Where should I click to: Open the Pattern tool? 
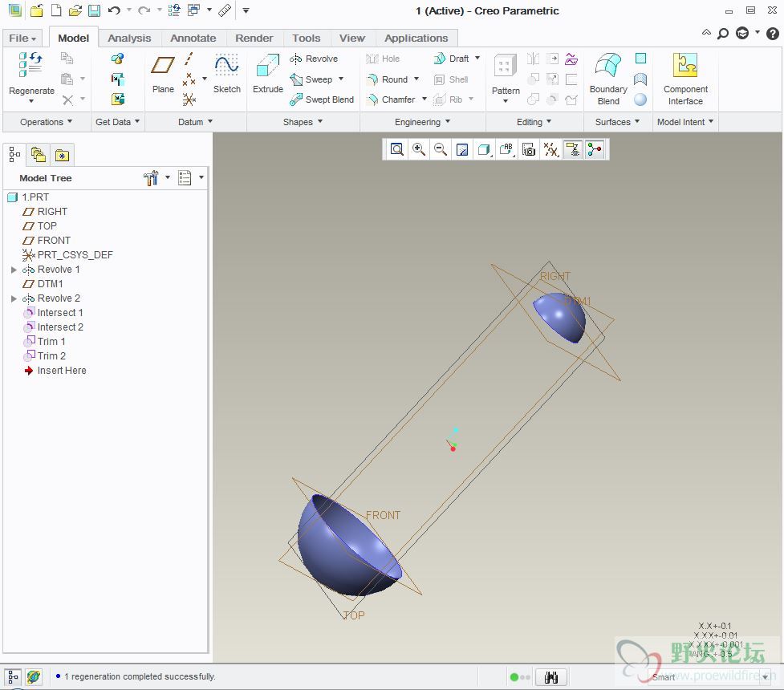(506, 74)
